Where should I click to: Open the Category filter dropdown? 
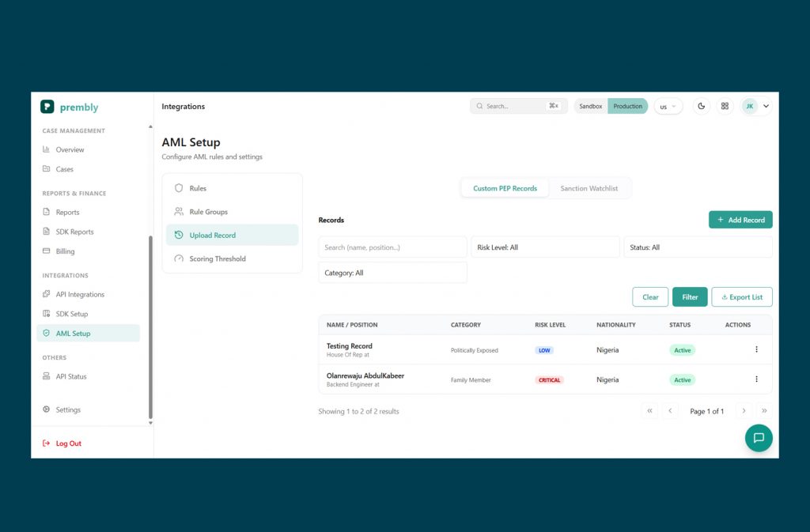pyautogui.click(x=392, y=273)
